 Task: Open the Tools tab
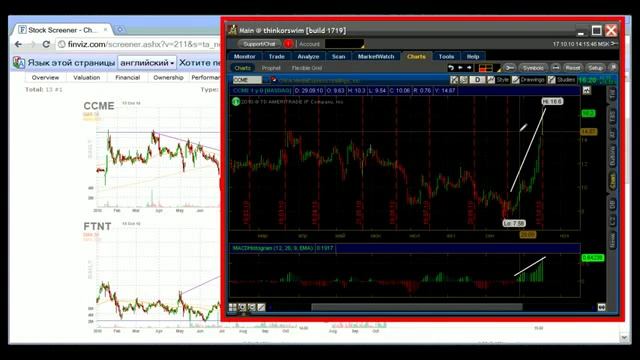[446, 56]
